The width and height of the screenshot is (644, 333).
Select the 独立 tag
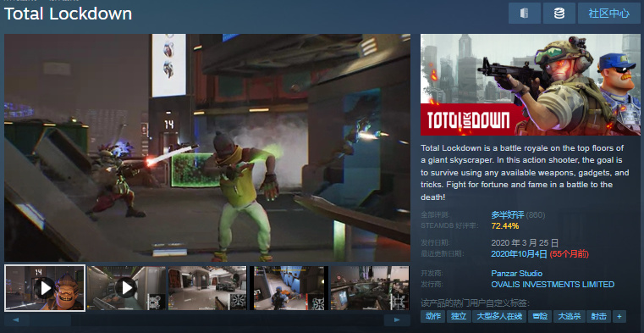459,316
